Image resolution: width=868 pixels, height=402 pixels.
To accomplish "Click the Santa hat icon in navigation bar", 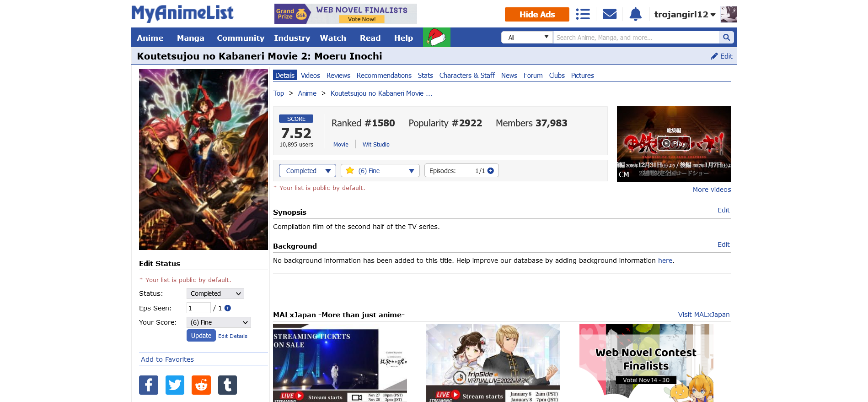I will click(x=436, y=38).
